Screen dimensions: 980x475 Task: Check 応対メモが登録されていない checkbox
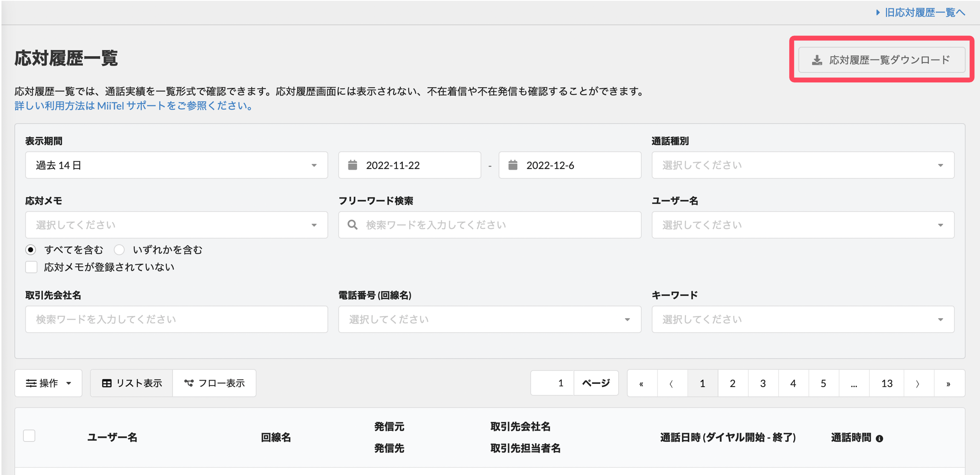[x=31, y=267]
